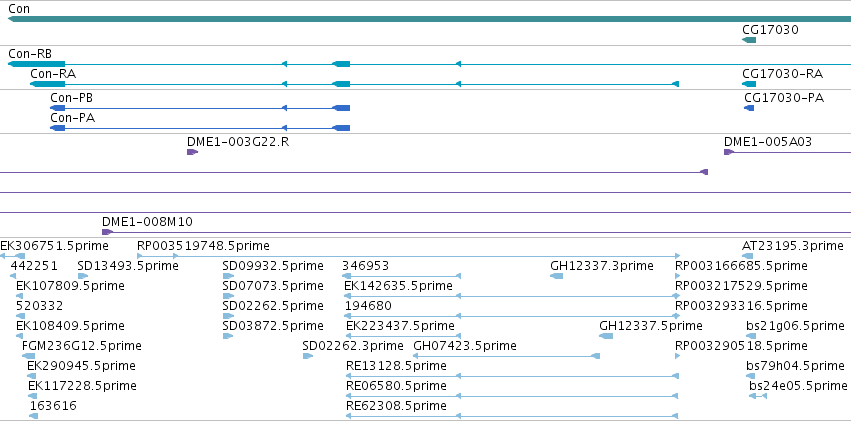Select the RP003293316.5prime label
Viewport: 851px width, 421px height.
741,305
